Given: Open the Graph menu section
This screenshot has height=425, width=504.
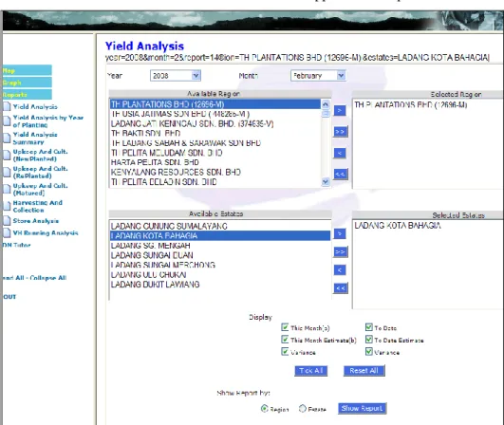Looking at the screenshot, I should point(27,83).
